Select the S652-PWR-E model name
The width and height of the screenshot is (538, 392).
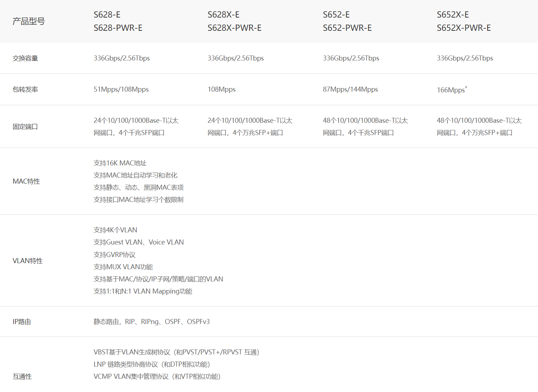point(347,28)
